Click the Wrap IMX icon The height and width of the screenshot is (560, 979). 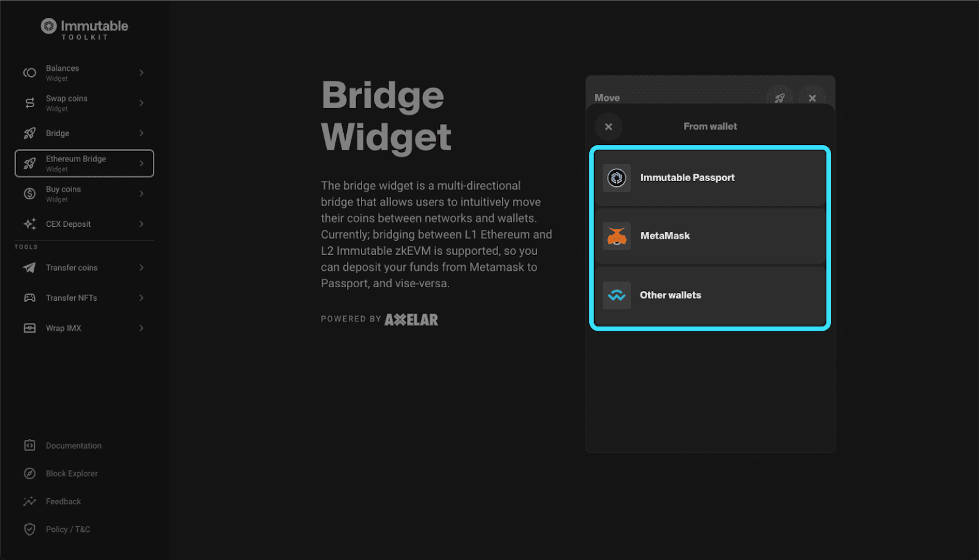pos(29,328)
